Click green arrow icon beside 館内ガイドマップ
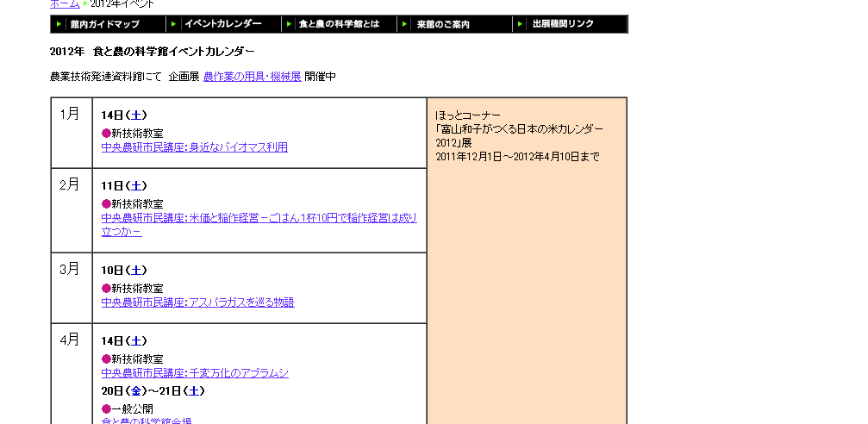The height and width of the screenshot is (424, 868). (59, 24)
